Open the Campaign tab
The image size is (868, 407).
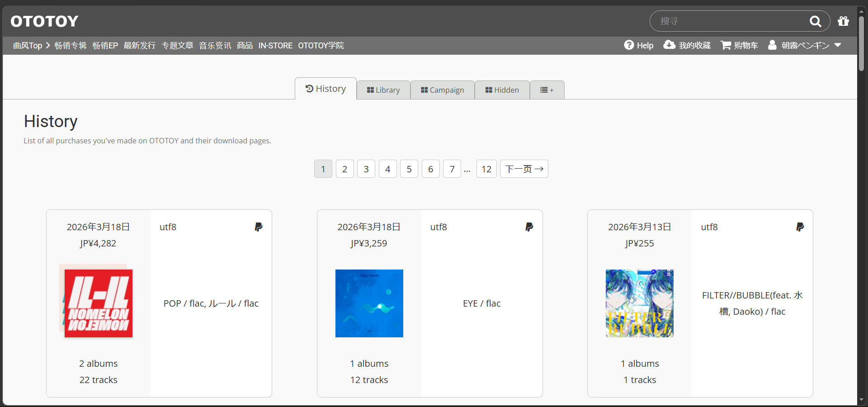click(442, 90)
